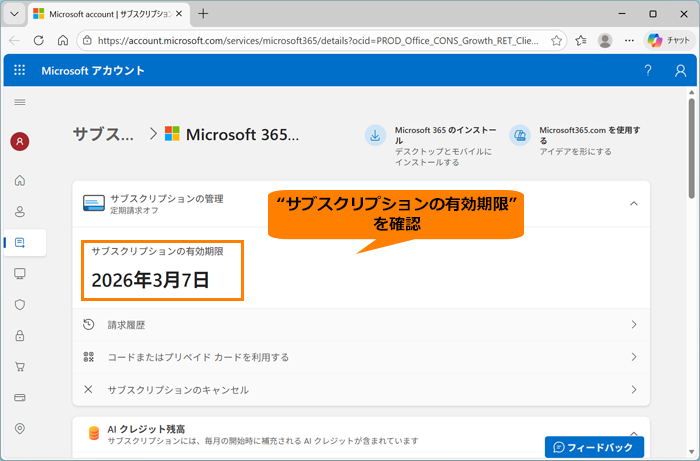Open the account manager person icon
This screenshot has height=461, width=700.
[x=680, y=71]
